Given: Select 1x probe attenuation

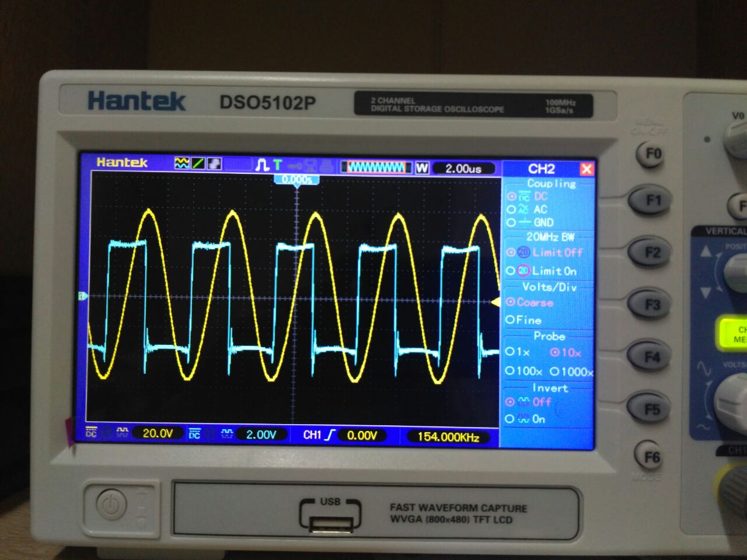Looking at the screenshot, I should tap(518, 352).
